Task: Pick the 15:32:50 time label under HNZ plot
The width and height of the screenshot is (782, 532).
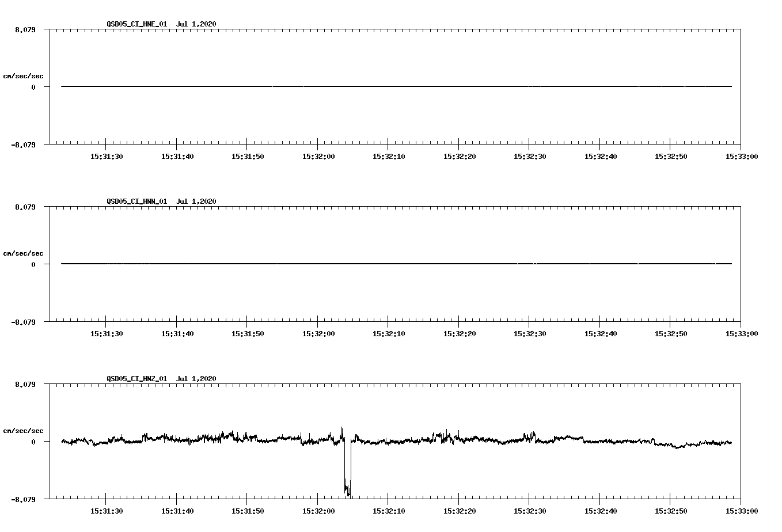Action: pyautogui.click(x=671, y=511)
